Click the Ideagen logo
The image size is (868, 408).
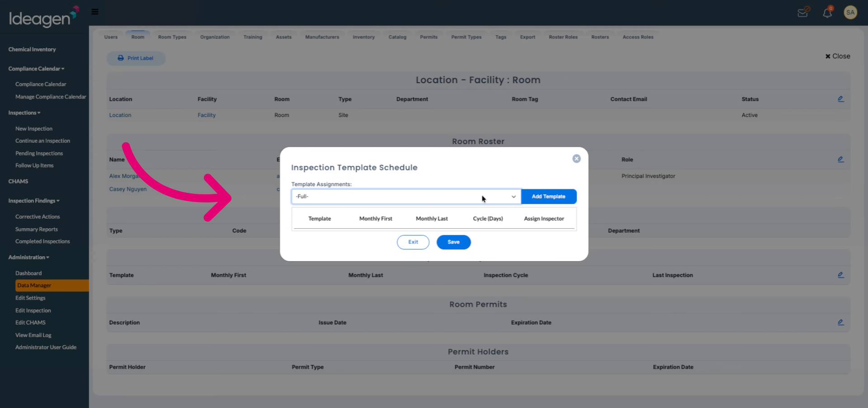coord(44,17)
